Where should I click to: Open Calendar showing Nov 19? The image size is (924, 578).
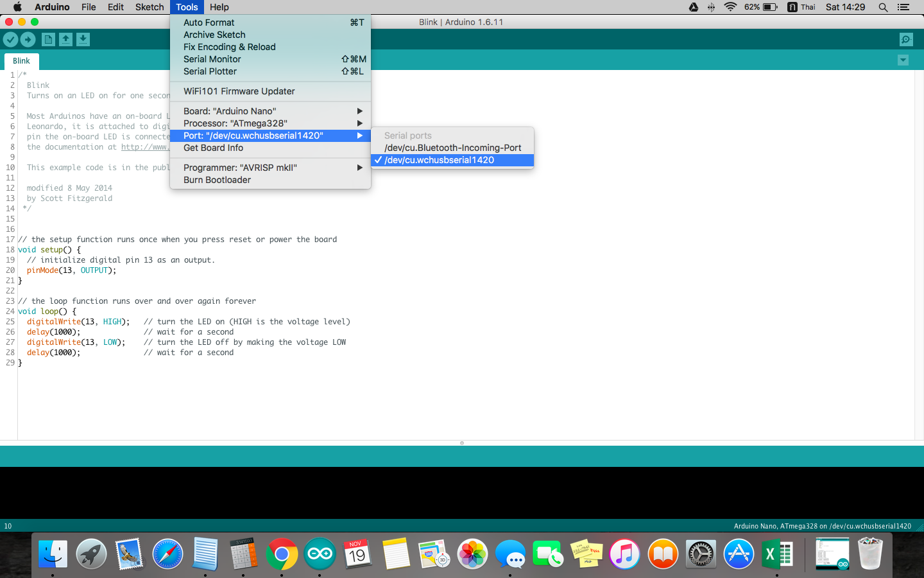pos(358,554)
